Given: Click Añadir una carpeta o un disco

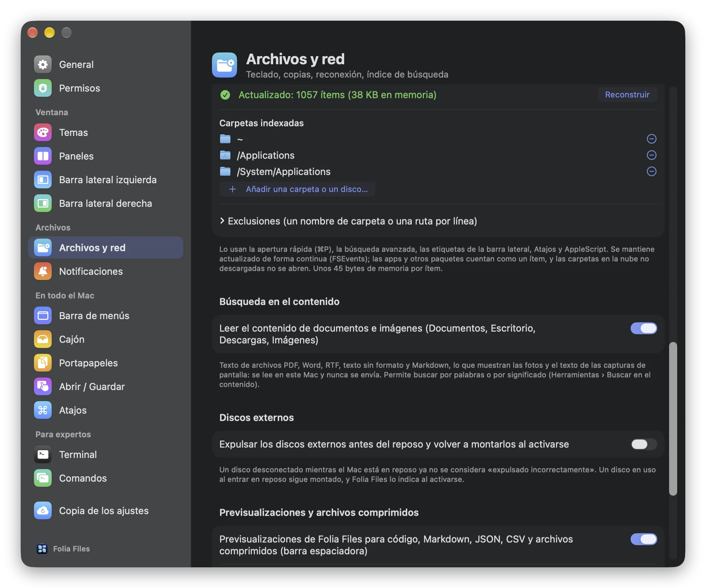Looking at the screenshot, I should [297, 189].
